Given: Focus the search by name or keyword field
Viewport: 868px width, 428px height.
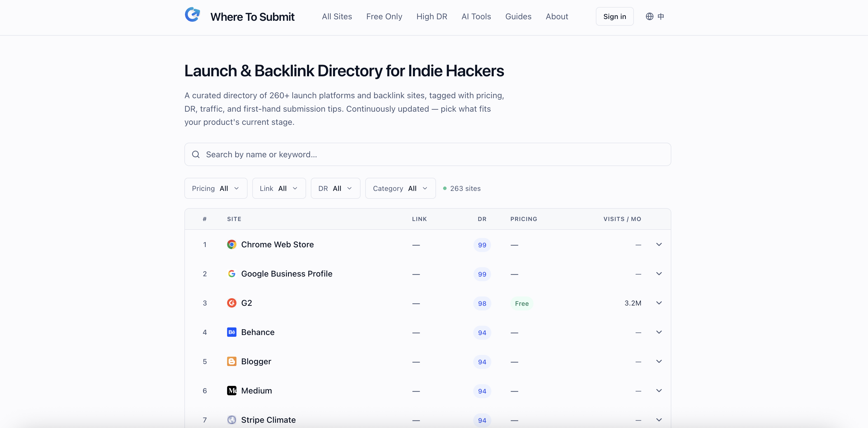Looking at the screenshot, I should (428, 154).
